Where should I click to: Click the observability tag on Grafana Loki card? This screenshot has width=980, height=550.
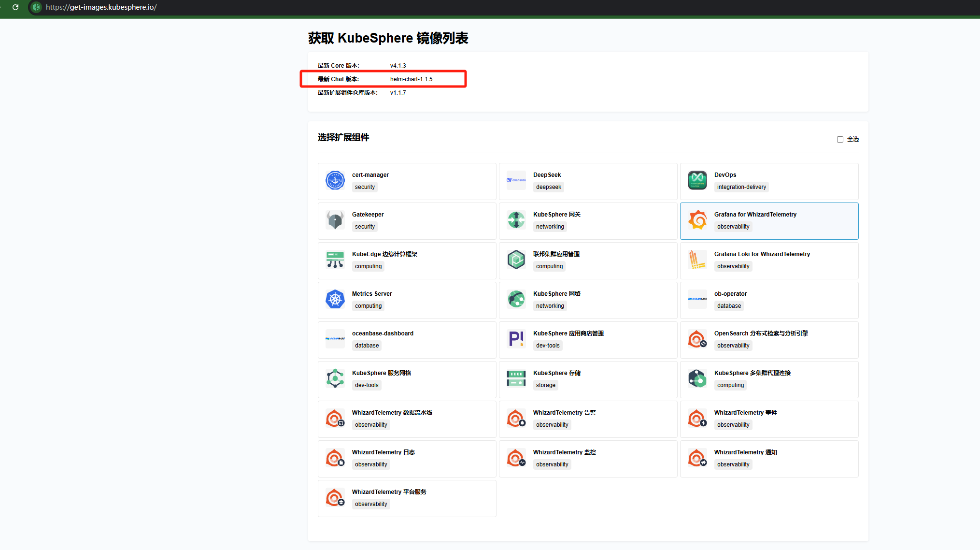[733, 266]
